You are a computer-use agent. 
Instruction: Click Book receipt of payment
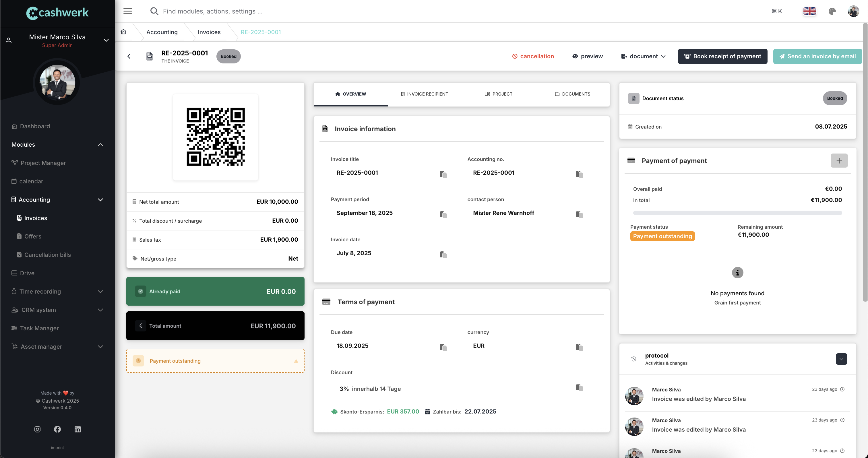point(722,56)
